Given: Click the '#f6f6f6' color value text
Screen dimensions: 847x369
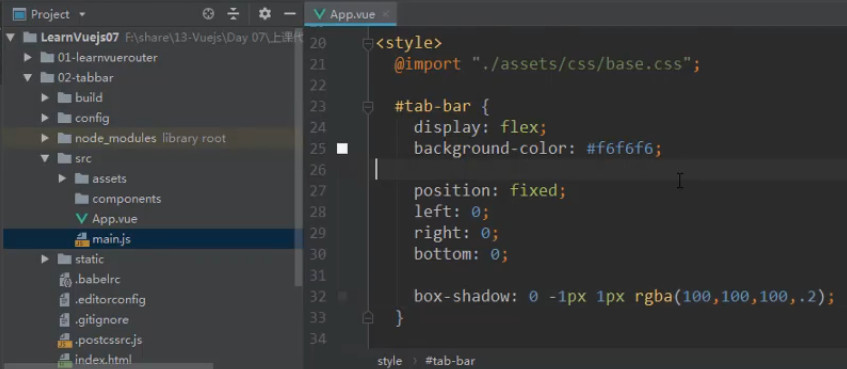Looking at the screenshot, I should click(x=620, y=149).
